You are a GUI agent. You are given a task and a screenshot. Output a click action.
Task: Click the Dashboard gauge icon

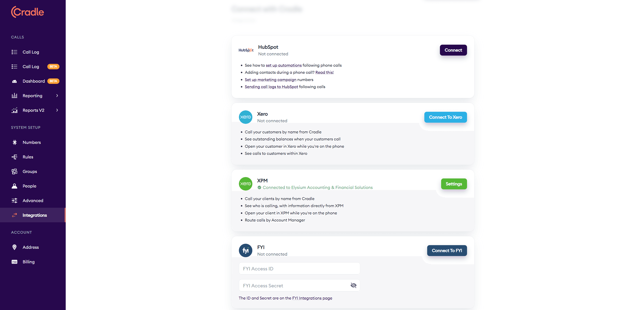click(15, 81)
